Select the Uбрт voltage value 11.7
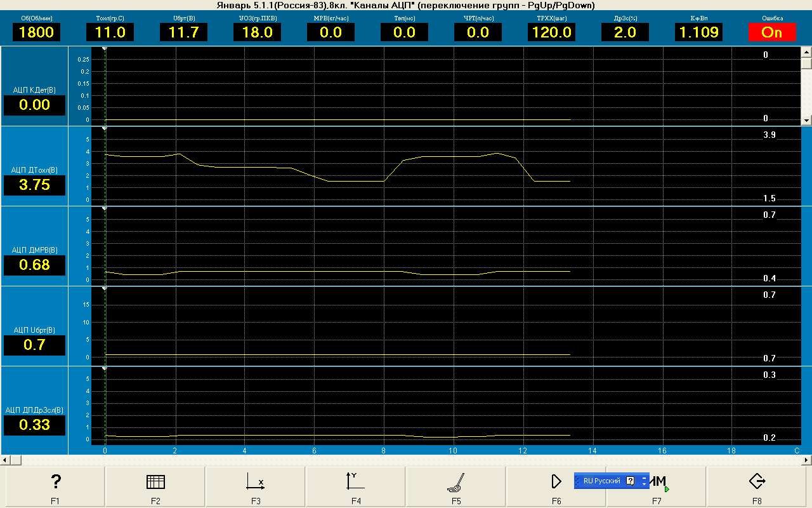 pyautogui.click(x=184, y=32)
